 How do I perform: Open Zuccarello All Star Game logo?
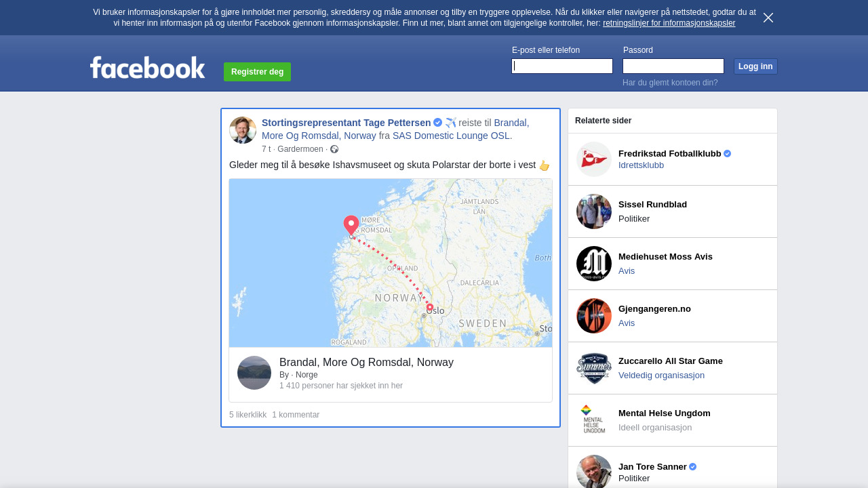pyautogui.click(x=594, y=368)
